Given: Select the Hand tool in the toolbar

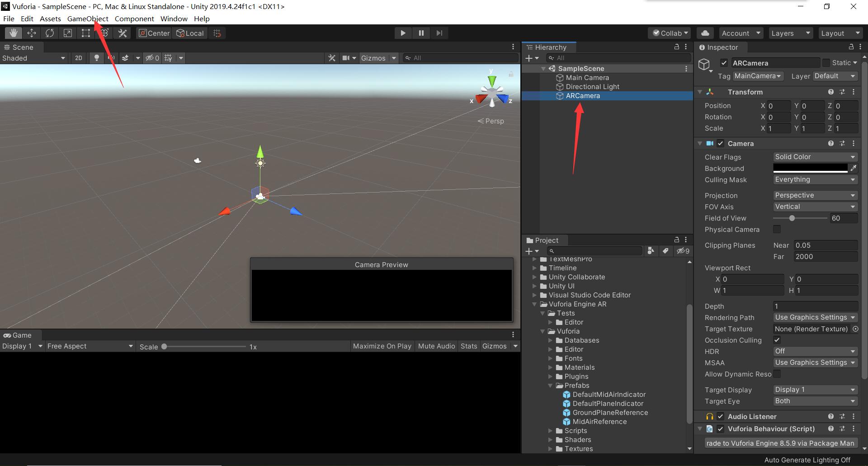Looking at the screenshot, I should [14, 33].
